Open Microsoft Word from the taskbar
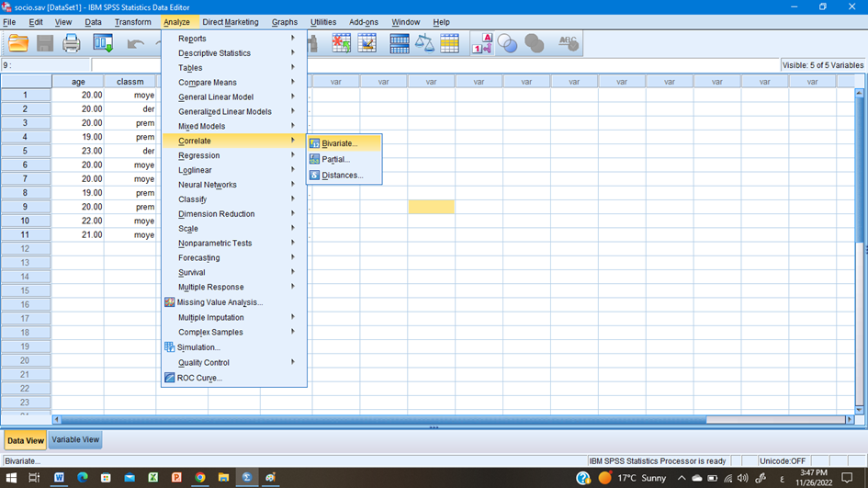Image resolution: width=868 pixels, height=488 pixels. 59,478
